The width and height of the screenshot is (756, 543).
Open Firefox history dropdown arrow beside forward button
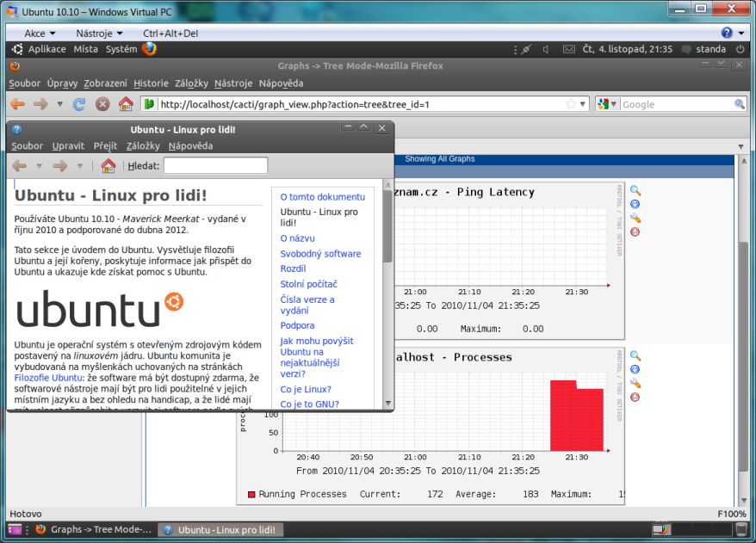[59, 104]
